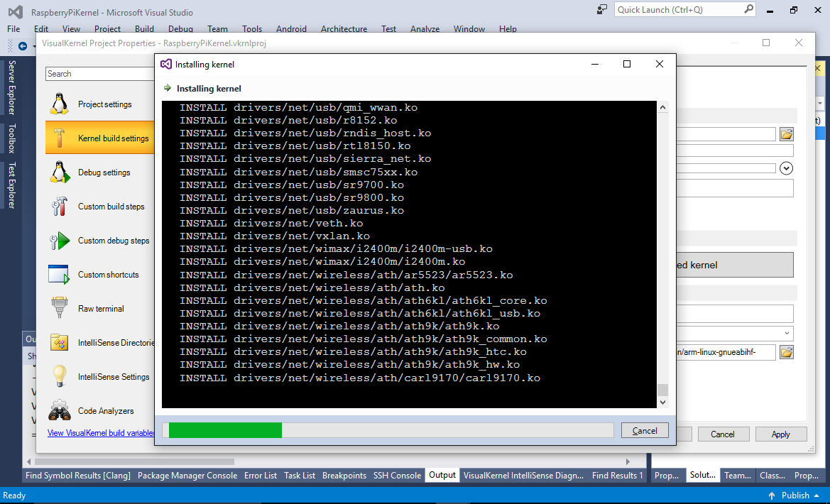Open the Class View tab

point(772,476)
